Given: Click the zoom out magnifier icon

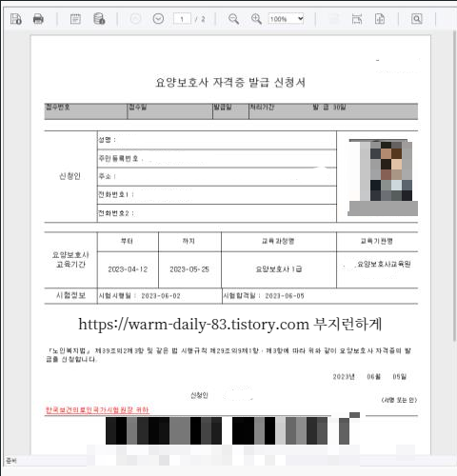Looking at the screenshot, I should click(234, 19).
